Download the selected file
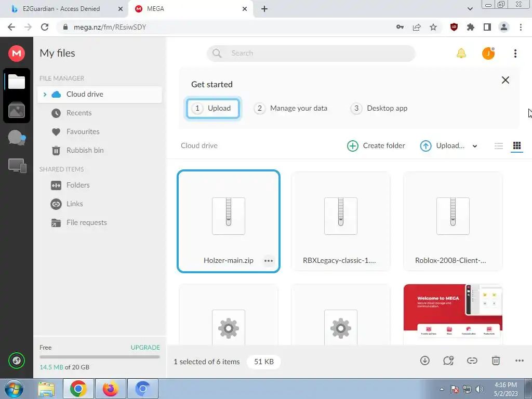532x399 pixels. (x=425, y=361)
